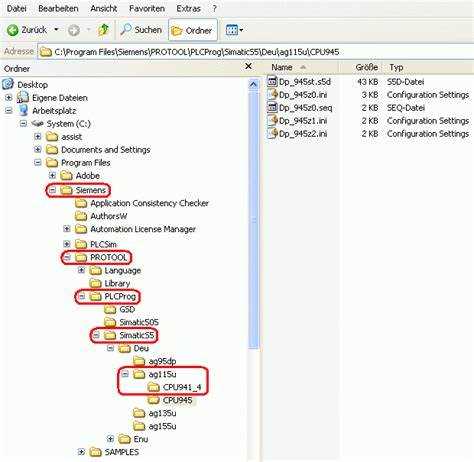The image size is (474, 462).
Task: Select the CPU941_4 folder icon
Action: (x=154, y=387)
